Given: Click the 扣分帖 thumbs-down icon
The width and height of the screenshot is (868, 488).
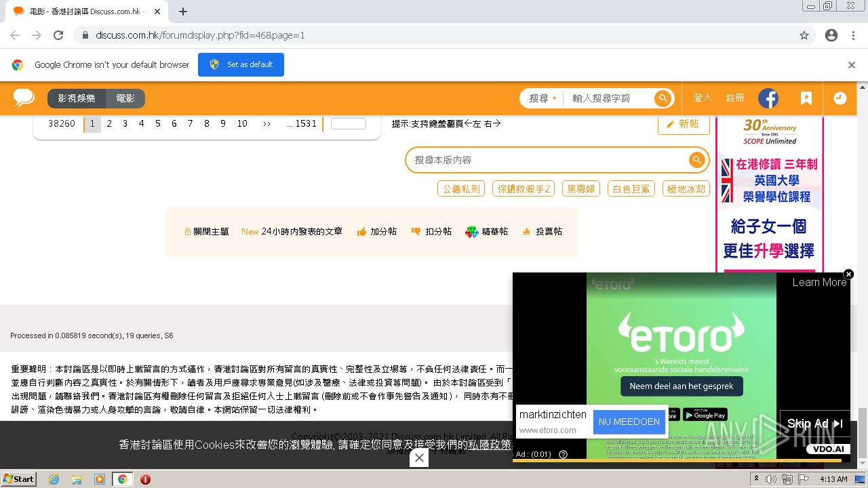Looking at the screenshot, I should [416, 232].
